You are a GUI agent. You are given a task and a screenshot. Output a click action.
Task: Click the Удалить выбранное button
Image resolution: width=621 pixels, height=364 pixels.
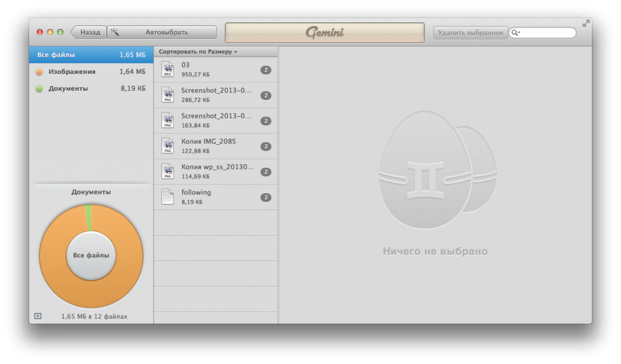click(x=471, y=33)
